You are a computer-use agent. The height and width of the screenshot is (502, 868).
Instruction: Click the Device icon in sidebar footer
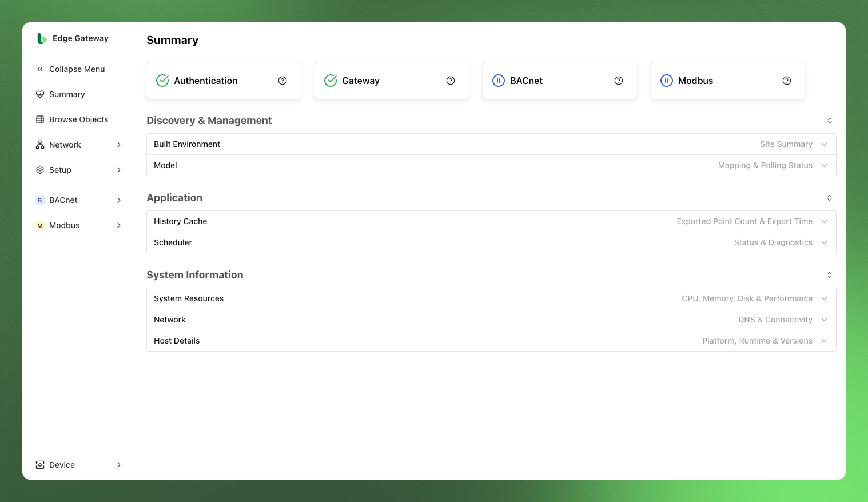(x=40, y=465)
